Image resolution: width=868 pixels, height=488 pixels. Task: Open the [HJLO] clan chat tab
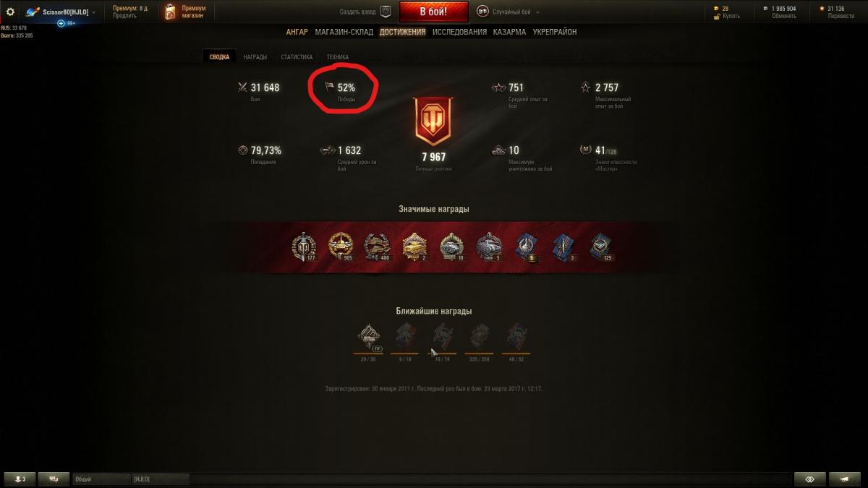pos(159,479)
